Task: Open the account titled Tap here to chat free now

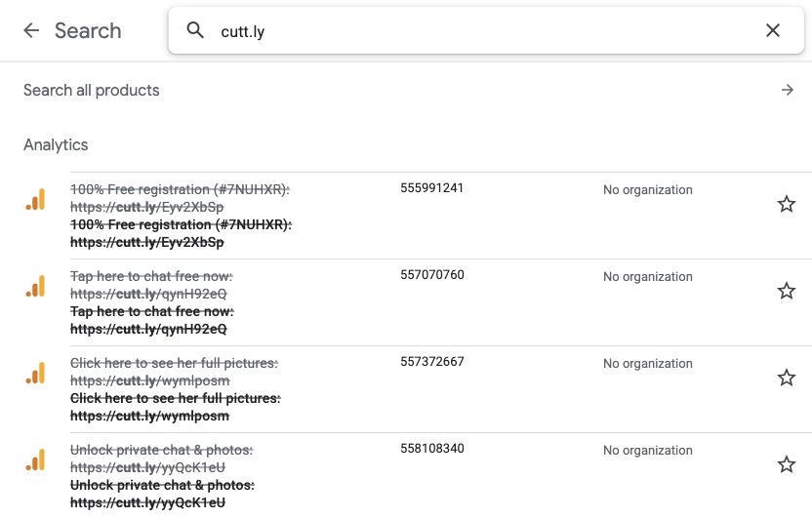Action: point(151,285)
